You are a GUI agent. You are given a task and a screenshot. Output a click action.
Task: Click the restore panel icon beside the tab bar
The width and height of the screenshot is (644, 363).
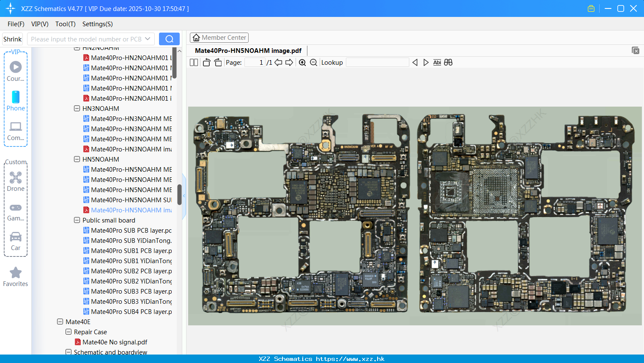click(636, 50)
